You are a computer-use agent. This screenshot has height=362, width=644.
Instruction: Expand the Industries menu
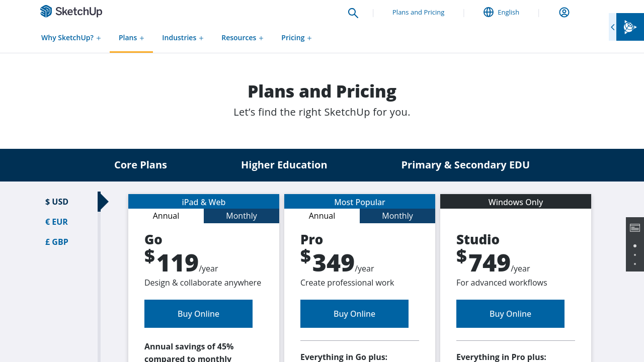click(x=183, y=38)
